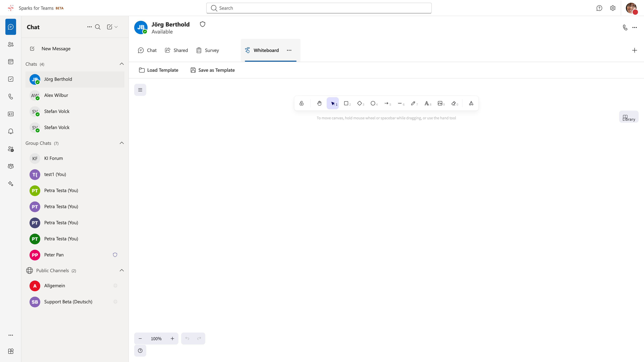Open the user profile avatar
Screen dimensions: 644x362
click(x=631, y=8)
